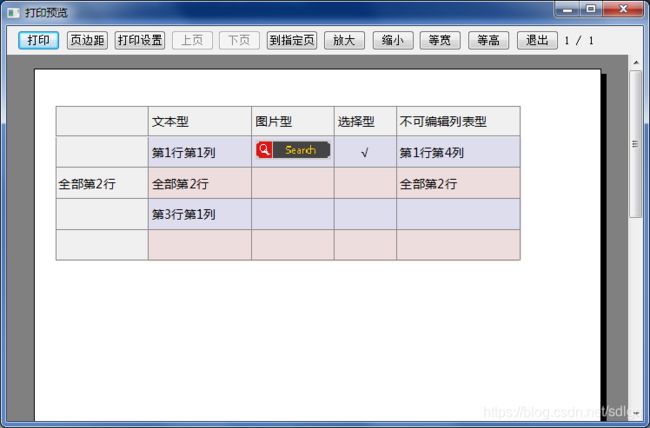Go to a page via 到指定页
The width and height of the screenshot is (650, 428).
pos(292,40)
